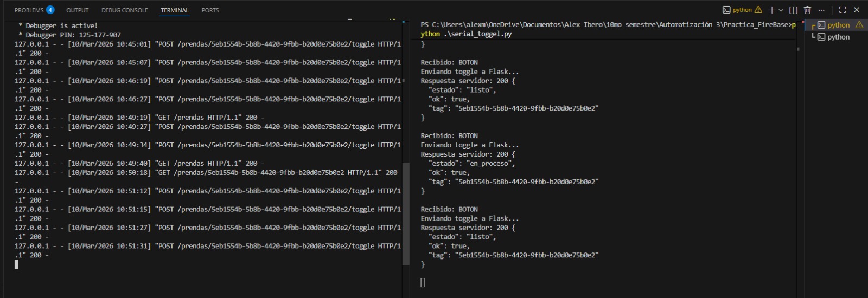
Task: Select the Terminal tab
Action: (175, 10)
